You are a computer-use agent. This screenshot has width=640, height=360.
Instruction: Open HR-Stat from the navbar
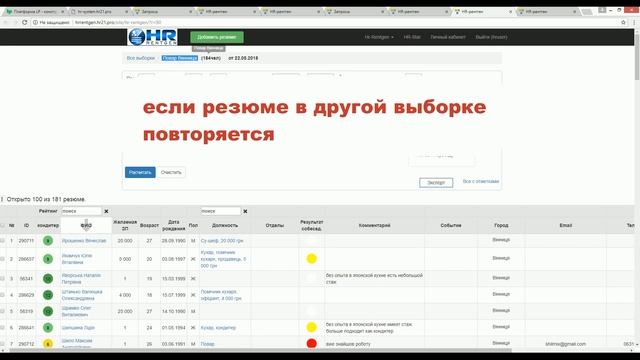[x=412, y=37]
